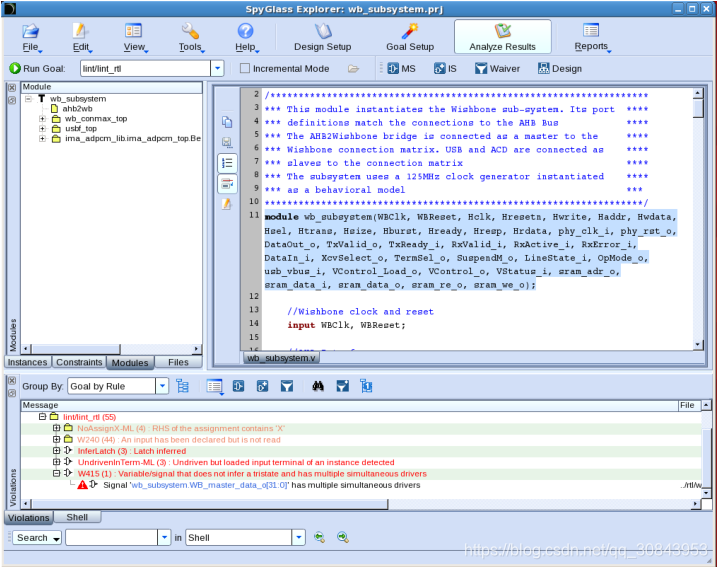This screenshot has width=718, height=569.
Task: Expand the InferLatch (3) rule group
Action: point(56,450)
